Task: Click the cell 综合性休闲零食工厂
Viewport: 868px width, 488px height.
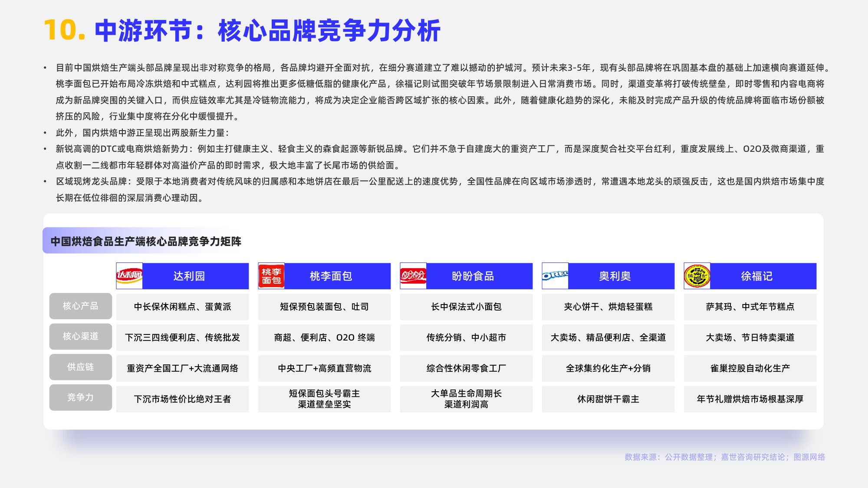Action: coord(466,368)
